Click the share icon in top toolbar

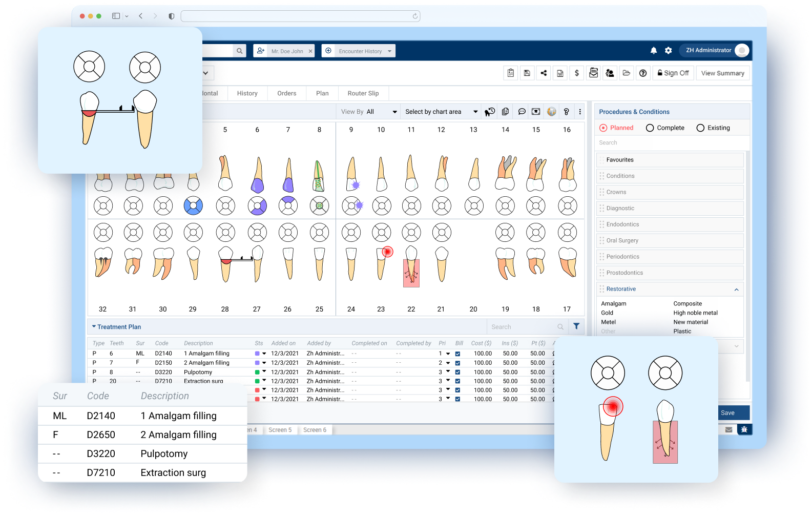(544, 73)
